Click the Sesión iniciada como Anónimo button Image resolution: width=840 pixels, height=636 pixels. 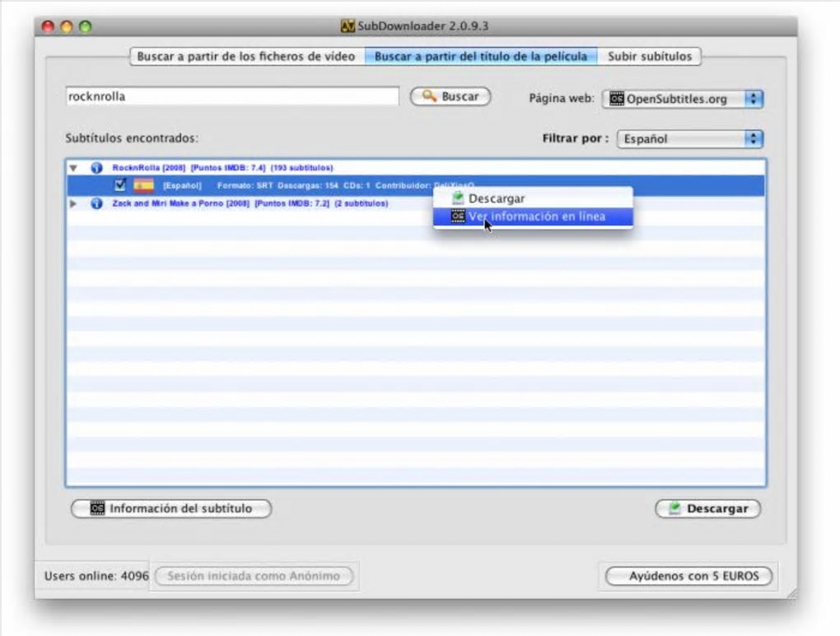pyautogui.click(x=254, y=576)
